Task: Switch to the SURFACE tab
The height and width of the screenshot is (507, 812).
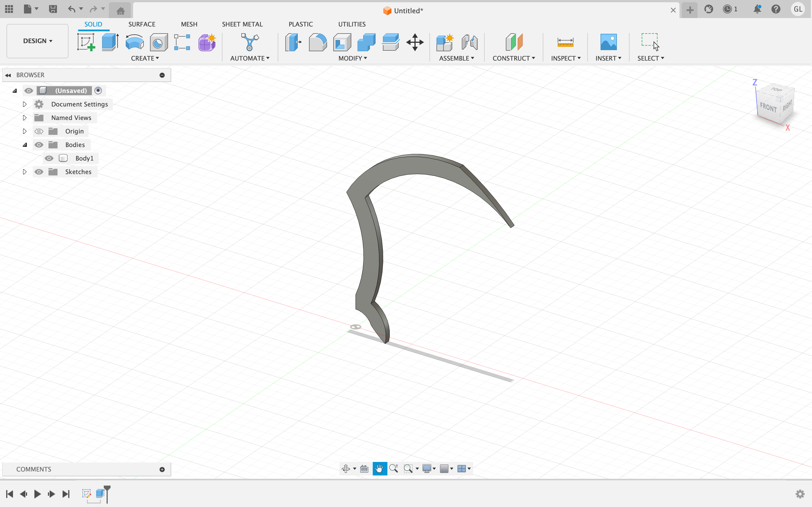Action: [x=142, y=24]
